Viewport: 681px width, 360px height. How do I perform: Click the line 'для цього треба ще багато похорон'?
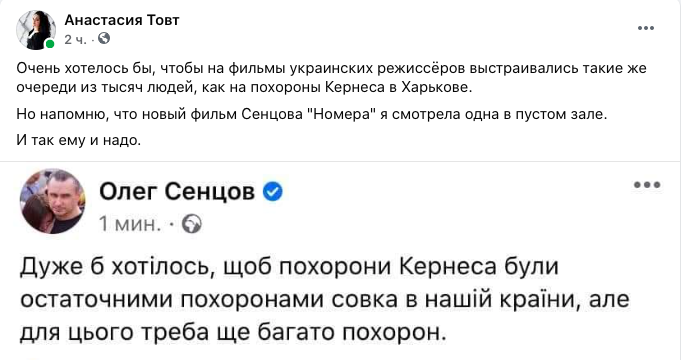[233, 333]
